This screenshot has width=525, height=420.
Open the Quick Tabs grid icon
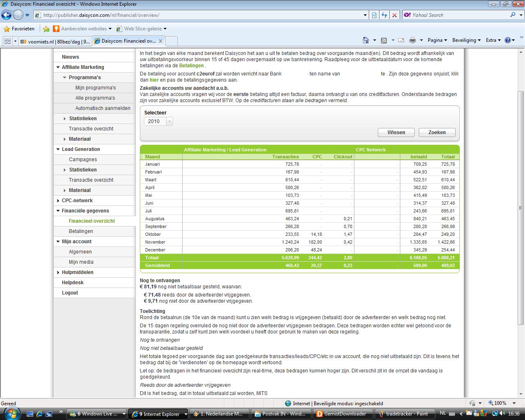click(7, 41)
